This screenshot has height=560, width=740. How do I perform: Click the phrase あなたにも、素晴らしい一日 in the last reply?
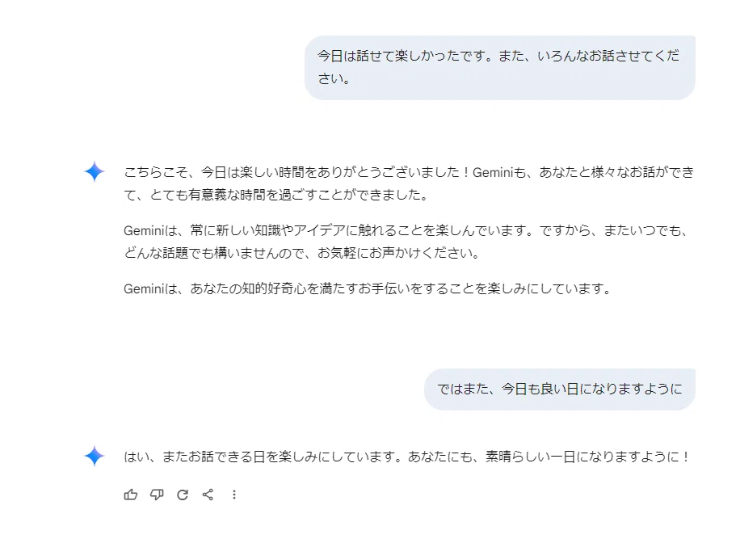click(x=491, y=457)
